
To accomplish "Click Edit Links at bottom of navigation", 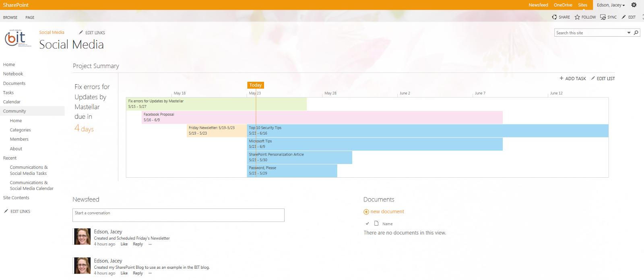I will pyautogui.click(x=17, y=211).
